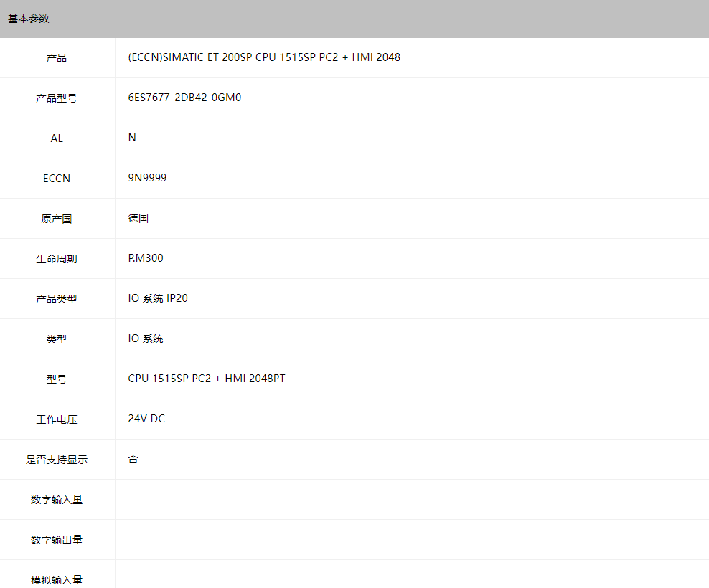The width and height of the screenshot is (709, 588).
Task: Click the ECCN value 9N9999
Action: [147, 178]
